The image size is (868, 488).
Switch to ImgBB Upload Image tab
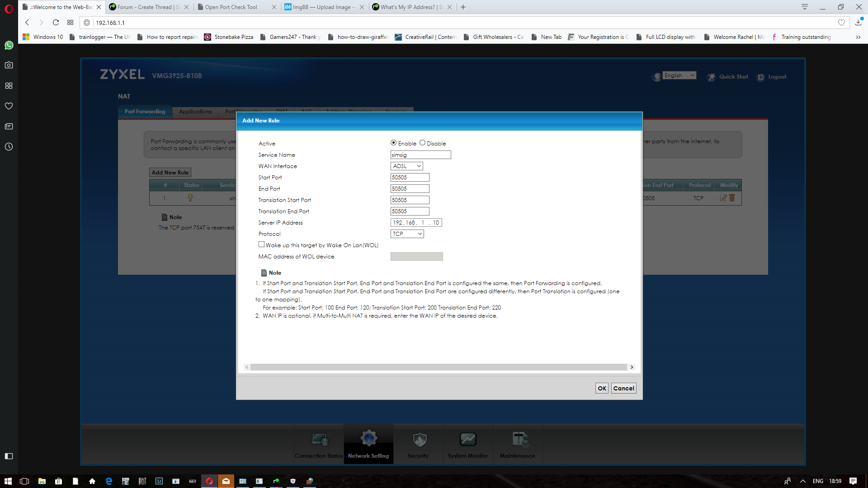pyautogui.click(x=324, y=7)
